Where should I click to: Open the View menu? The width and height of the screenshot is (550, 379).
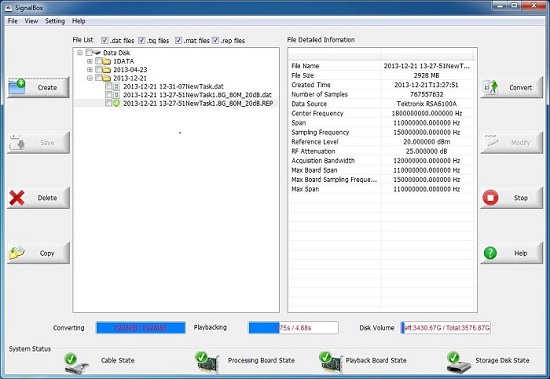(31, 21)
